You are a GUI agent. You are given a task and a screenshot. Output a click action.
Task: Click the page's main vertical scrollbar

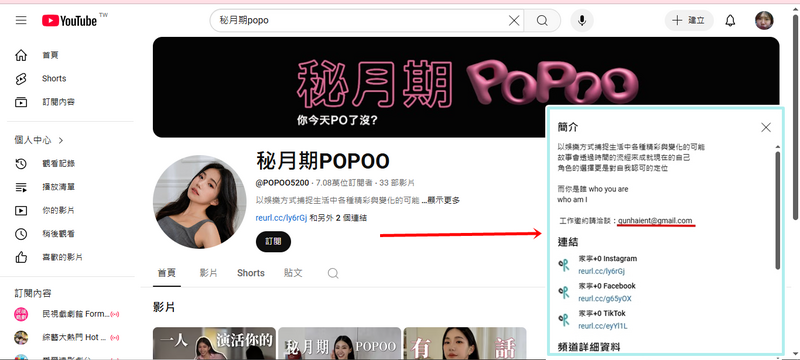pyautogui.click(x=795, y=118)
